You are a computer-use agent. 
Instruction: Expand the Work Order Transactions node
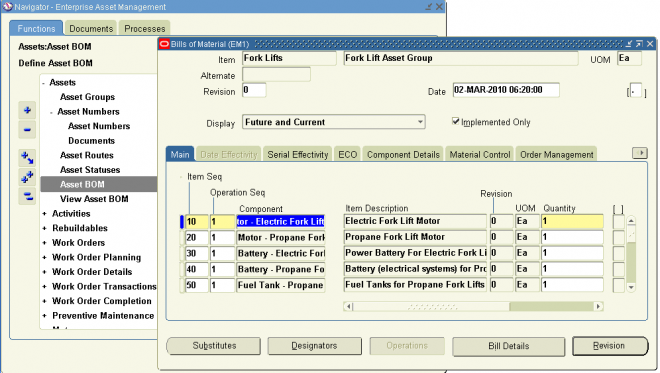[x=44, y=287]
